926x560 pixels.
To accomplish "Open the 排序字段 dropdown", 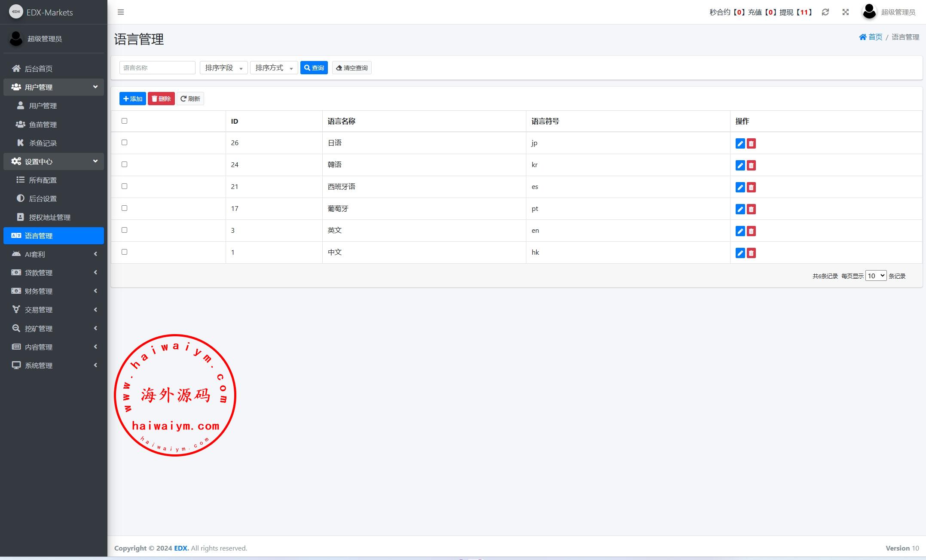I will (223, 68).
